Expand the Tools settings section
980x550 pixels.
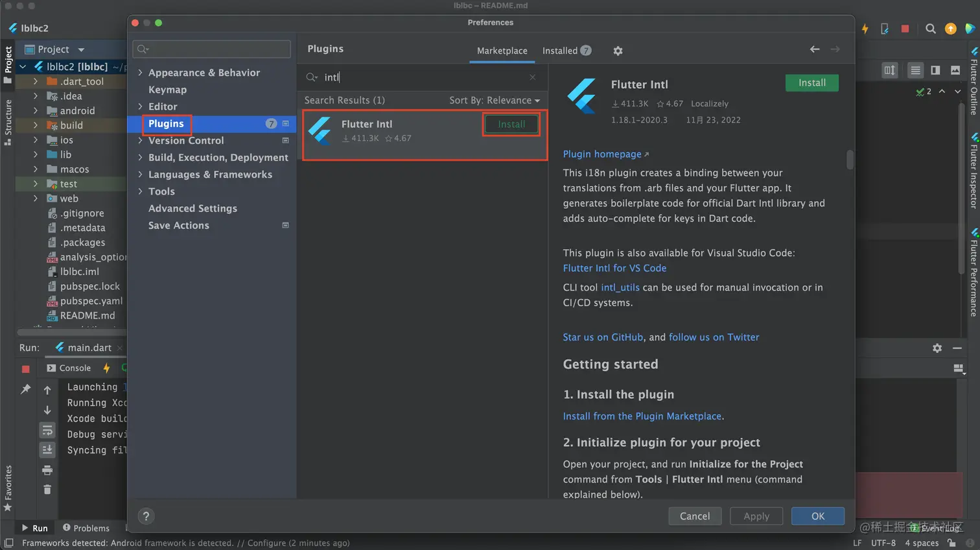(x=140, y=191)
